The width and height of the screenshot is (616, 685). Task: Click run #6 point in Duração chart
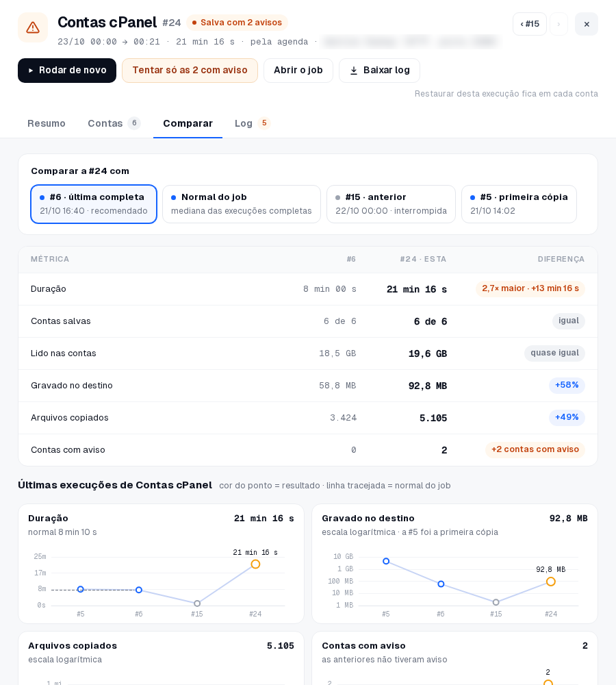[x=139, y=590]
